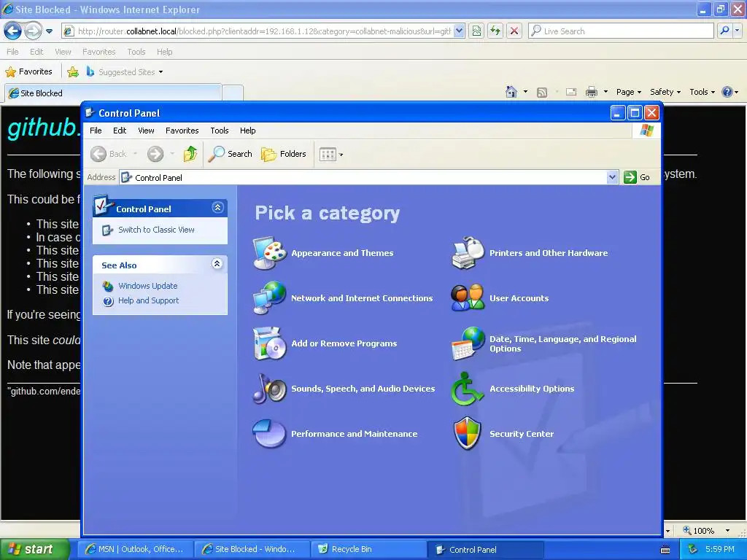Screen dimensions: 747x560
Task: Open Control Panel View menu
Action: [x=146, y=131]
